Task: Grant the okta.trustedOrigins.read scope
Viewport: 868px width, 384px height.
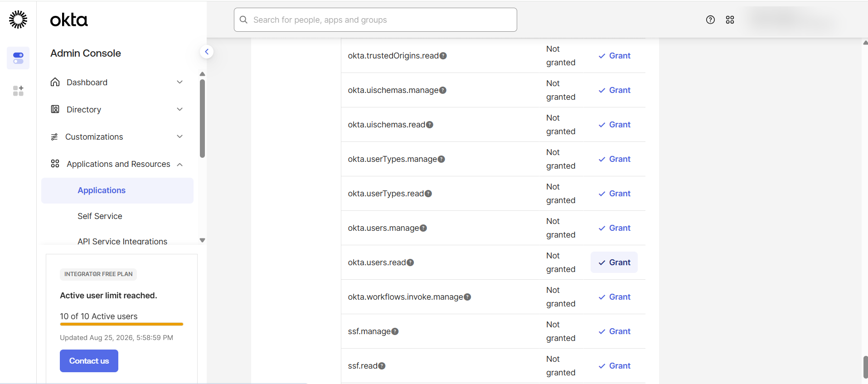Action: point(614,56)
